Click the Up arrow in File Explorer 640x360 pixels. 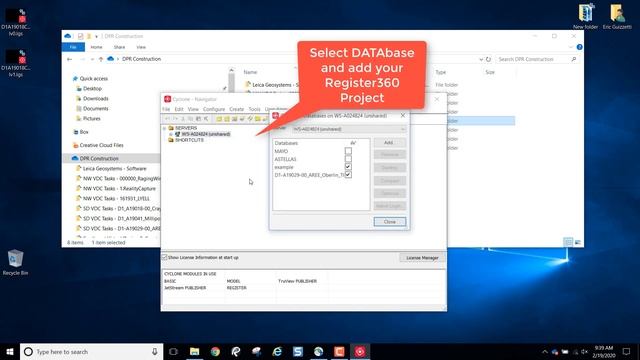pyautogui.click(x=101, y=59)
